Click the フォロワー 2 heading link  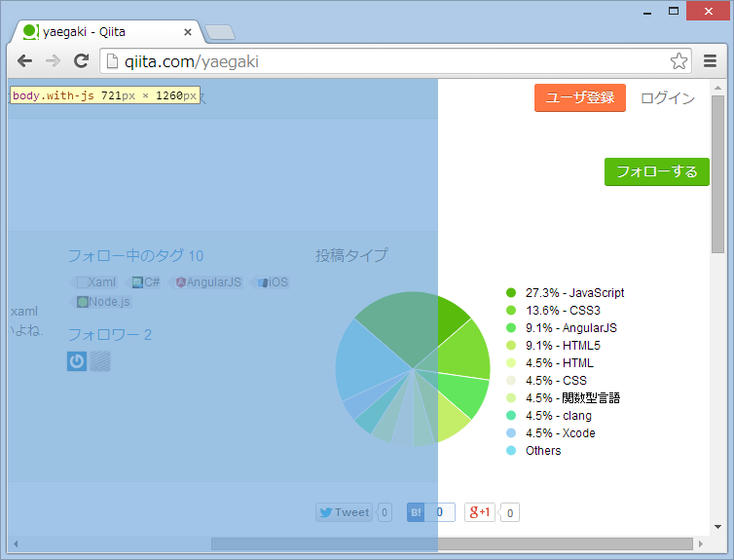point(110,335)
